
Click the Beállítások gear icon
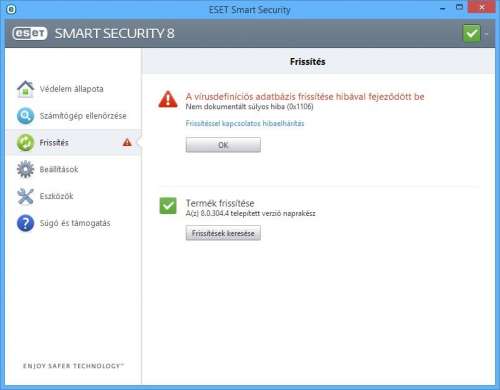[x=25, y=169]
